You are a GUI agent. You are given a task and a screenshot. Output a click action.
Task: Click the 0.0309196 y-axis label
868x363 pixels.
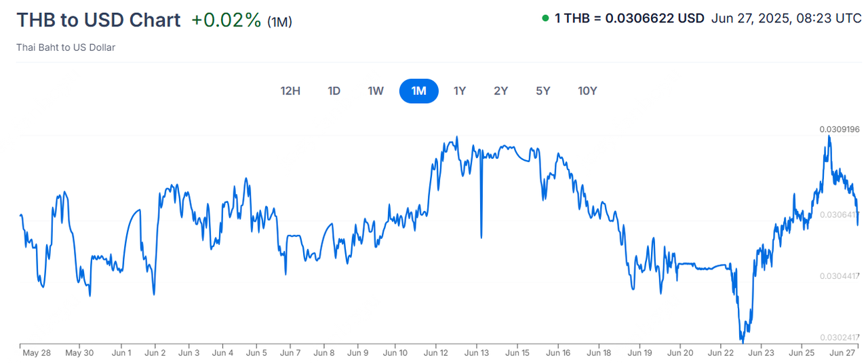pyautogui.click(x=839, y=129)
